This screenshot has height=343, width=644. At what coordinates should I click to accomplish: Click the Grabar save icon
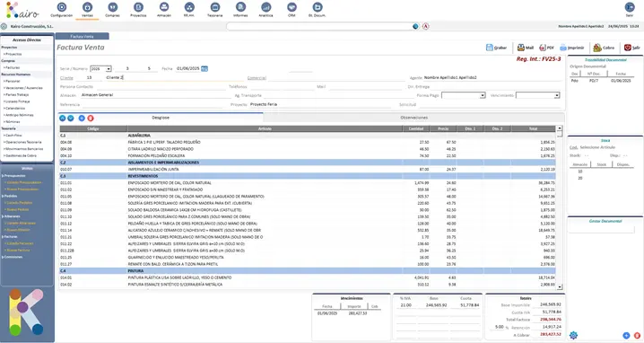coord(489,48)
